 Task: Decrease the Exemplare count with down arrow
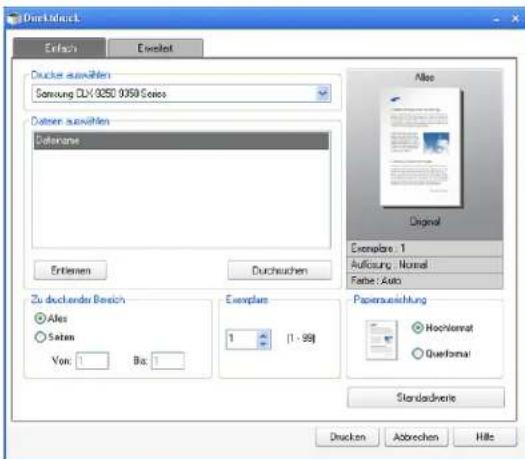pyautogui.click(x=264, y=344)
